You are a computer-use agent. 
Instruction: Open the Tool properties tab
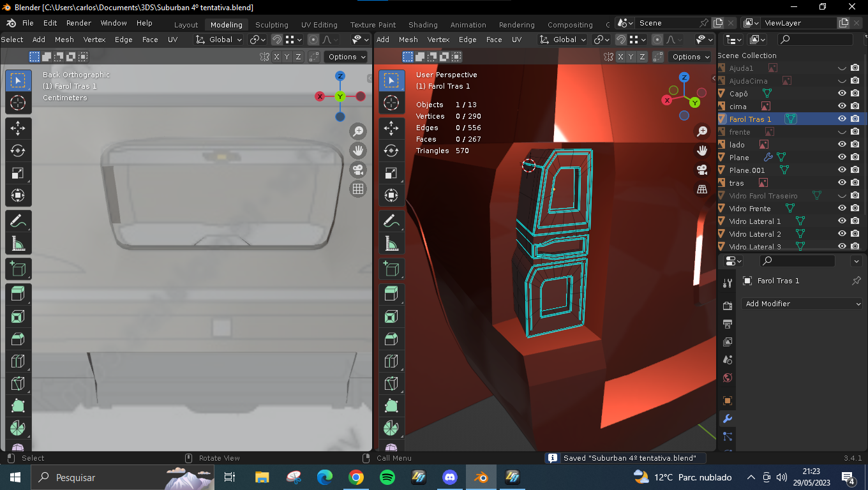727,283
